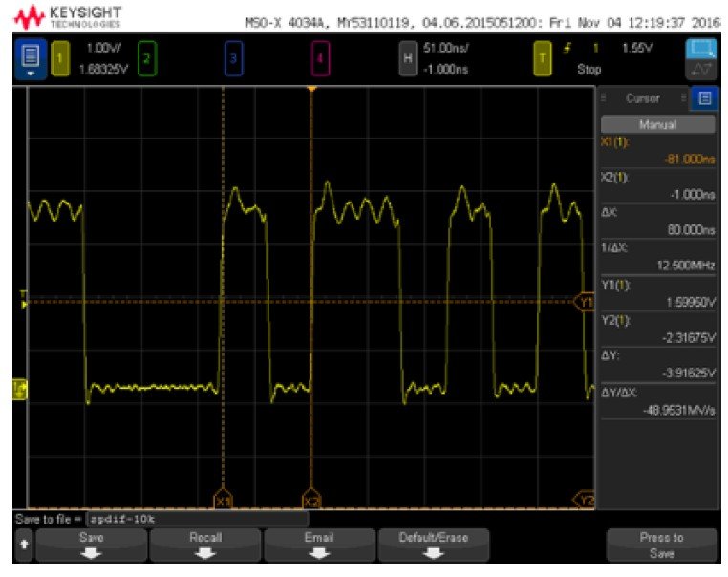Toggle channel 4 on or off
Image resolution: width=728 pixels, height=577 pixels.
coord(320,58)
